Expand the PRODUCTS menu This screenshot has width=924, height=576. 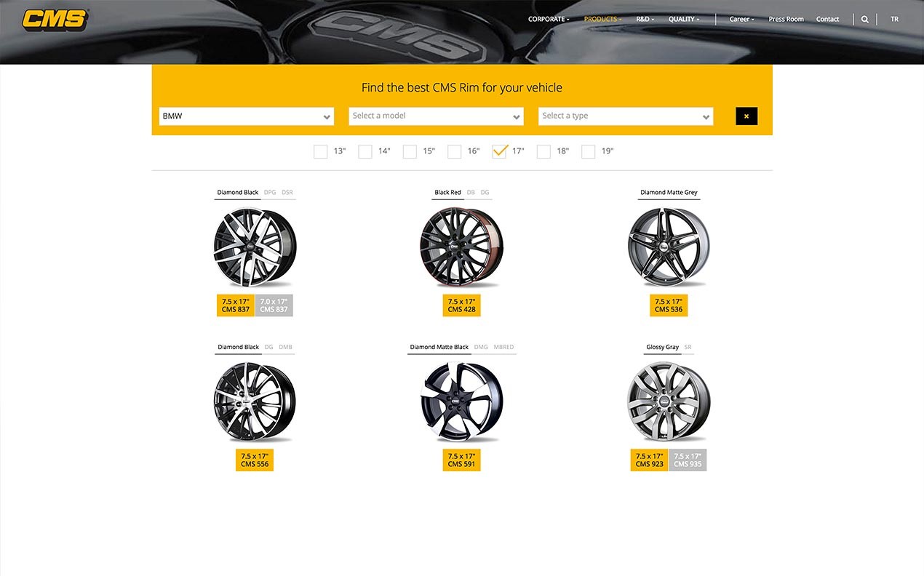[602, 20]
